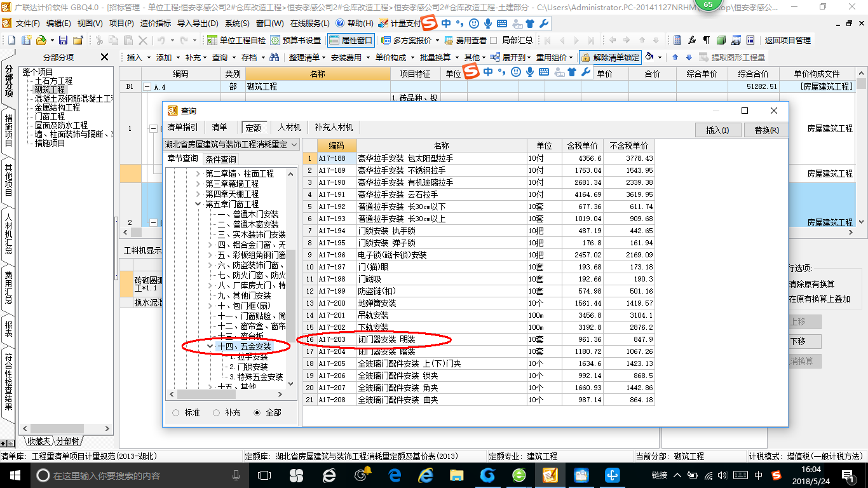868x488 pixels.
Task: Click the blue move-down arrow icon
Action: pos(688,57)
